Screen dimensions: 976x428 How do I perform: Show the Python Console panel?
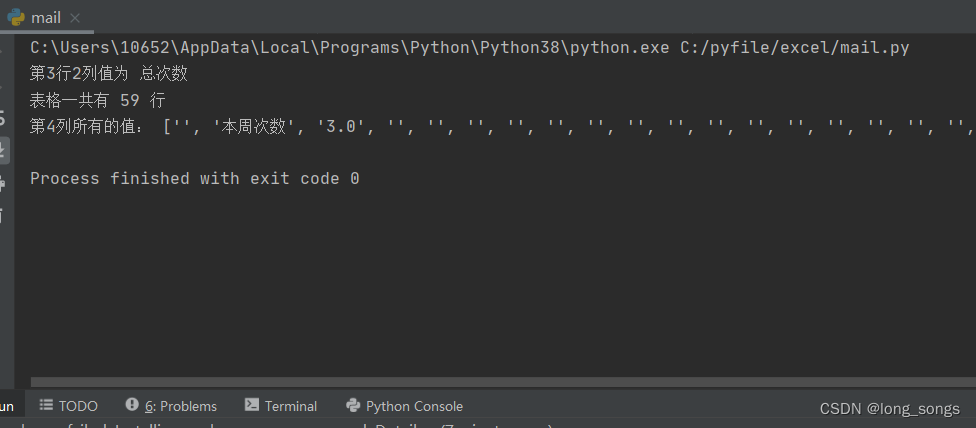click(414, 406)
